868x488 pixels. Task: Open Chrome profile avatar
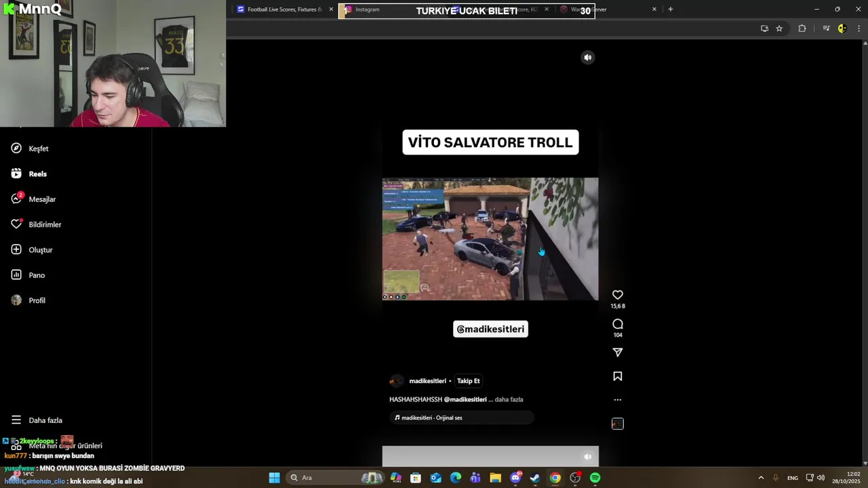pos(842,28)
